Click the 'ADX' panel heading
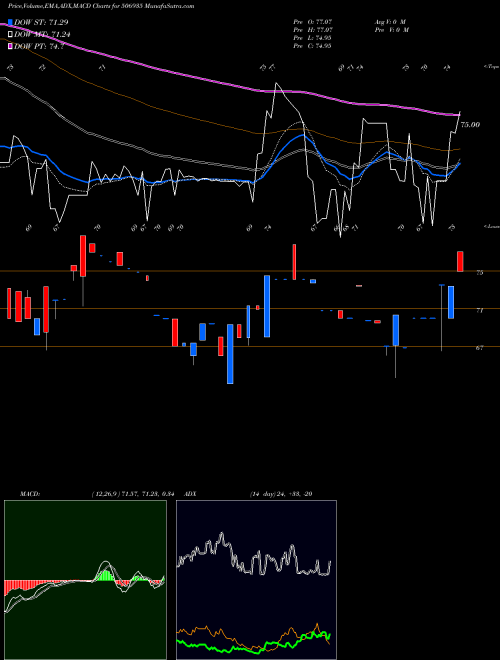The height and width of the screenshot is (660, 500). (190, 494)
